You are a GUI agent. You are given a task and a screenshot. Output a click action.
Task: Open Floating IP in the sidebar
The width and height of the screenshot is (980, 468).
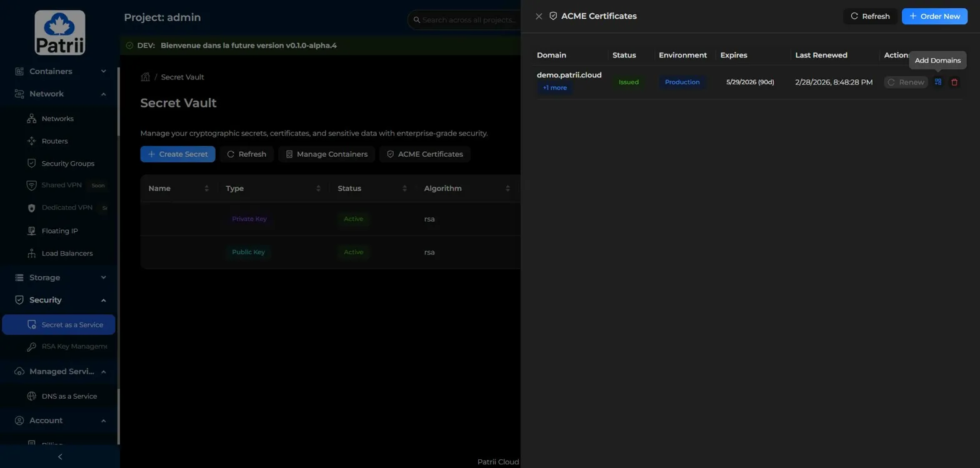pos(59,231)
